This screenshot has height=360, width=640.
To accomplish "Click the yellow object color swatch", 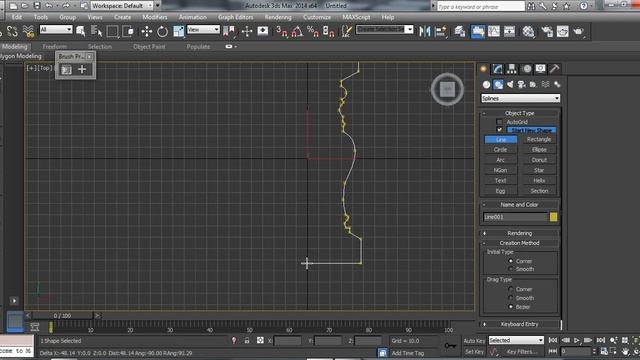I will click(x=553, y=217).
